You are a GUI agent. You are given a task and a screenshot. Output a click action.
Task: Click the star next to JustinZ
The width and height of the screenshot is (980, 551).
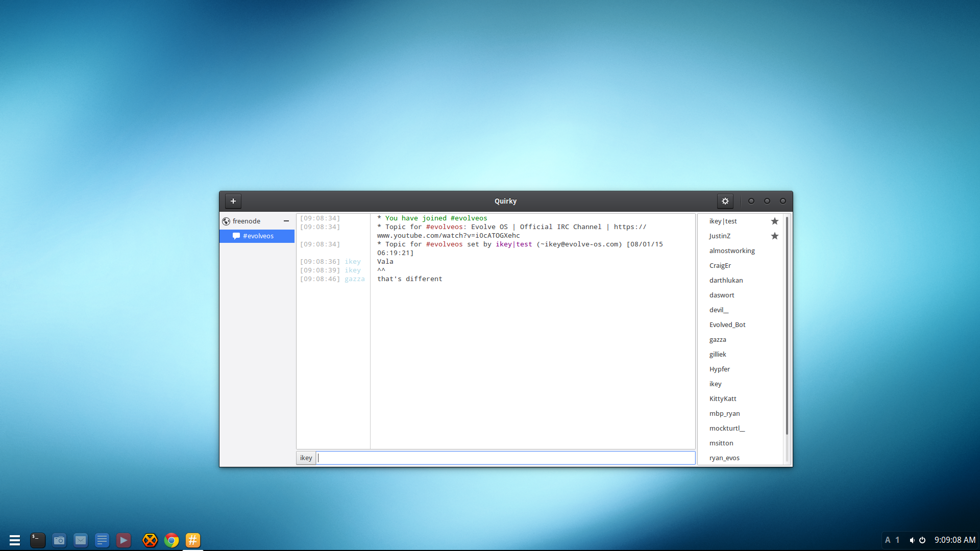775,236
